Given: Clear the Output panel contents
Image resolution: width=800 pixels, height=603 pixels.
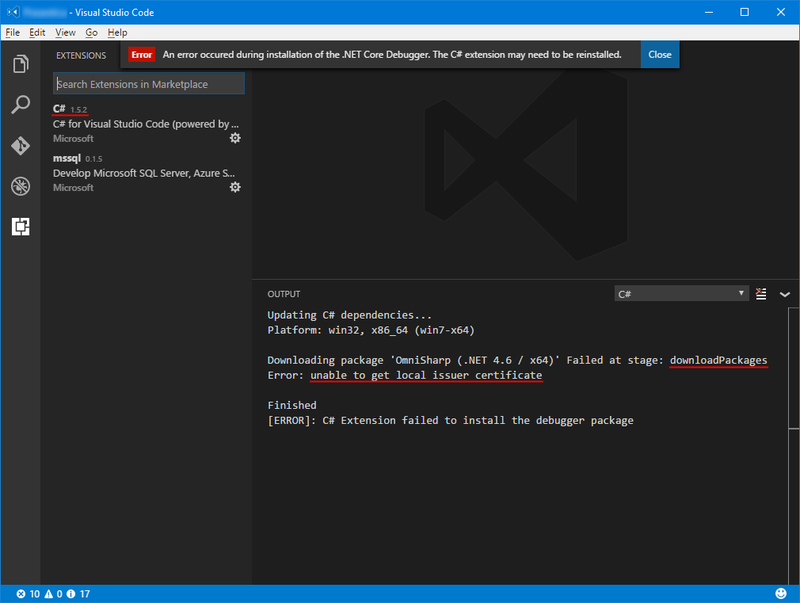Looking at the screenshot, I should click(762, 293).
